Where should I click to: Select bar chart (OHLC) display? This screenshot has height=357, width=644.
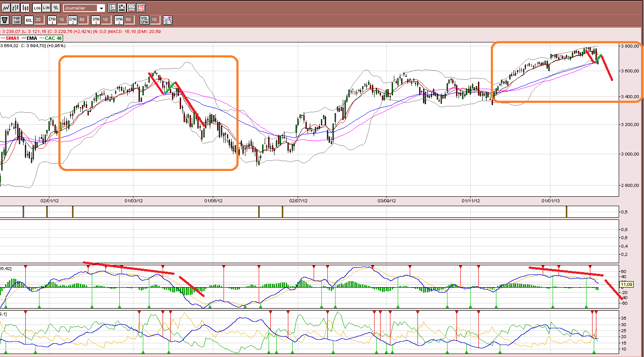point(15,8)
